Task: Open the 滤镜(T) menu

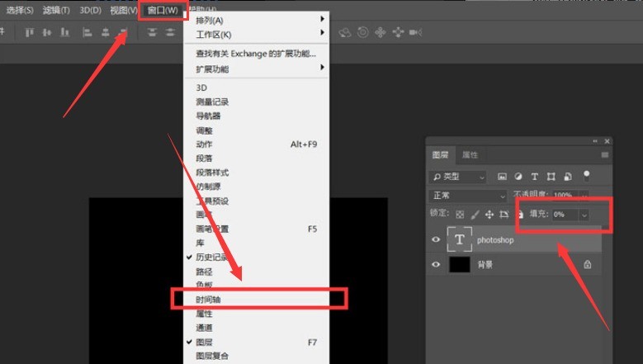Action: click(56, 10)
